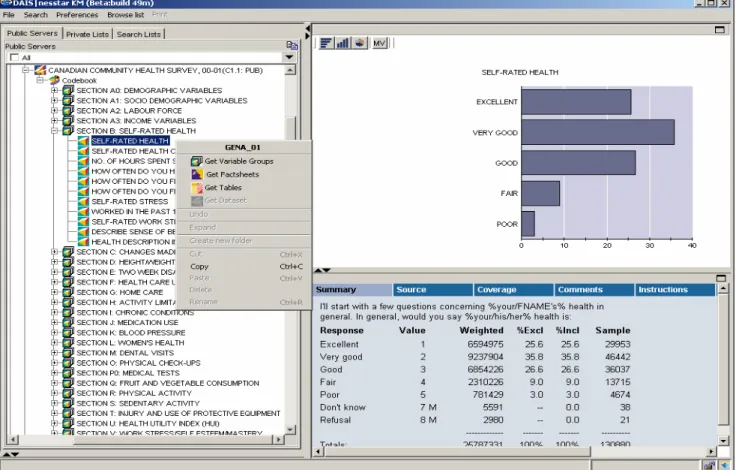Expand SECTION T Injury and Protective Equipment

click(54, 413)
